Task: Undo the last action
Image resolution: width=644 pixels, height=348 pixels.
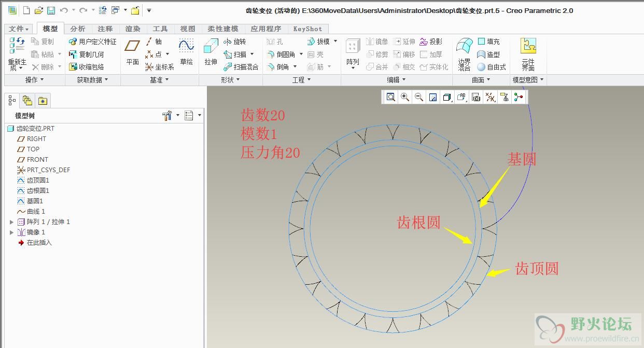Action: [x=63, y=10]
